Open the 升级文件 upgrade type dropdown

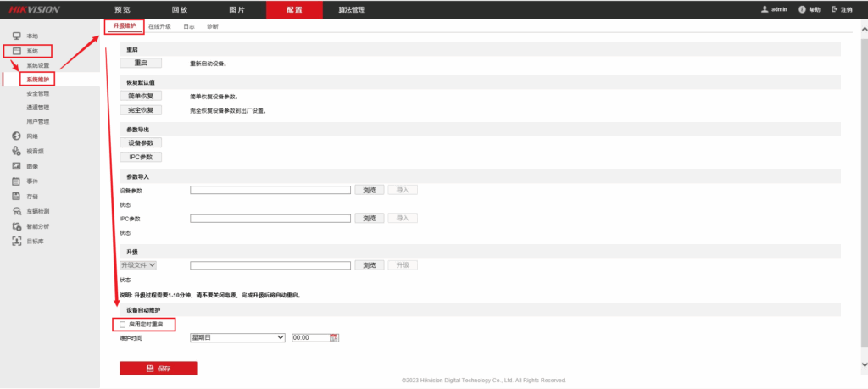(139, 265)
